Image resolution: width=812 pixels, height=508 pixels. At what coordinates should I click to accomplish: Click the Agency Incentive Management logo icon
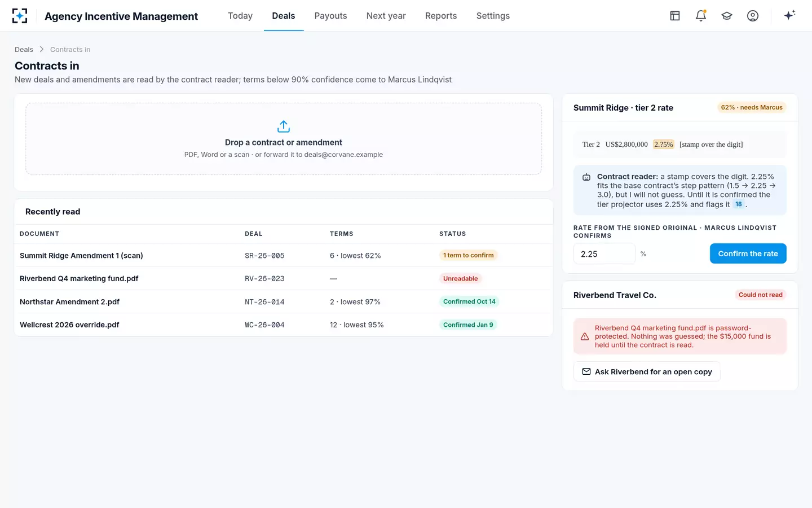click(x=20, y=16)
